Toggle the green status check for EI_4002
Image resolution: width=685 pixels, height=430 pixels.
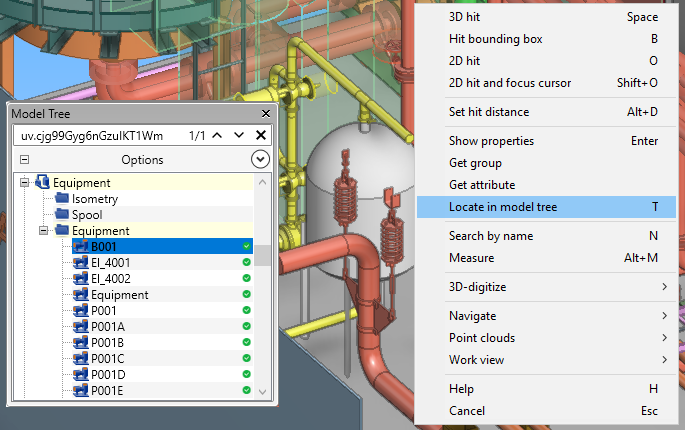coord(246,279)
